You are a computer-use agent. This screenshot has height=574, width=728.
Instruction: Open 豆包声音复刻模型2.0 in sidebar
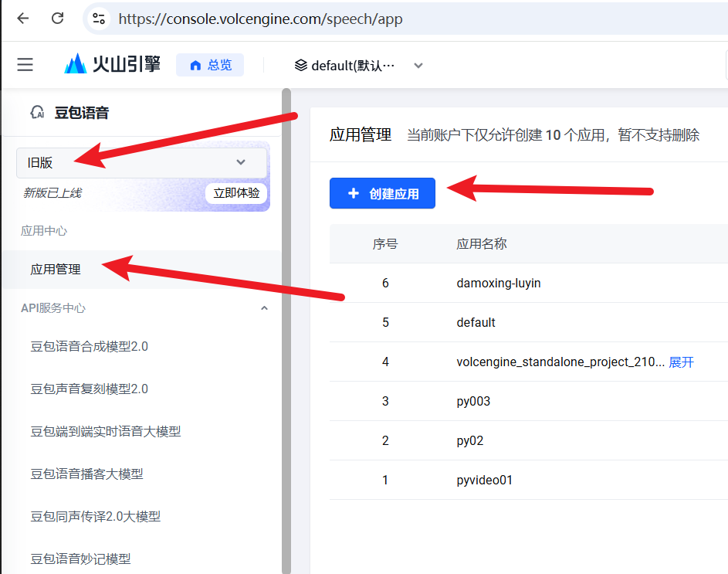[x=89, y=389]
